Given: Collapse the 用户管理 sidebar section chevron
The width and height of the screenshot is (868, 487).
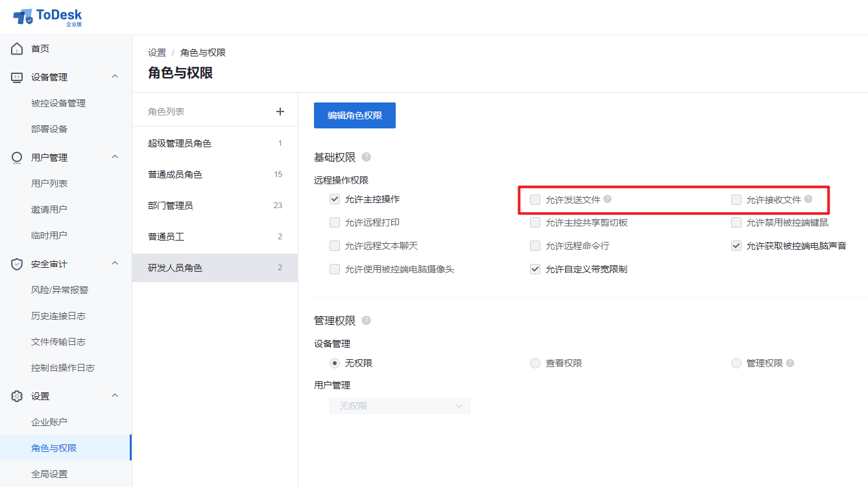Looking at the screenshot, I should 115,157.
